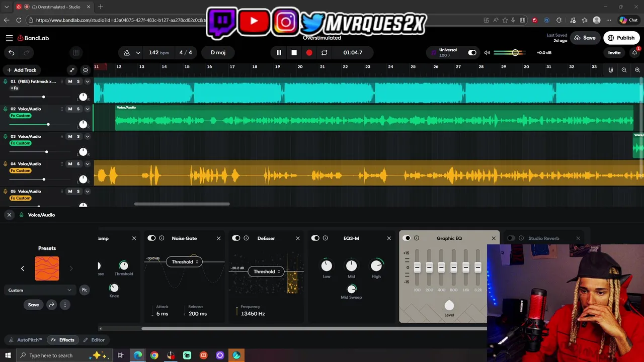644x362 pixels.
Task: Pause playback
Action: (x=279, y=52)
